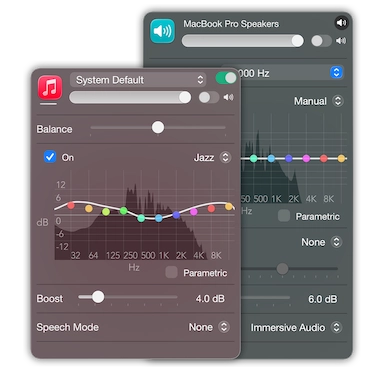Image resolution: width=383 pixels, height=370 pixels.
Task: Enable Parametric checkbox in Music panel
Action: tap(171, 272)
